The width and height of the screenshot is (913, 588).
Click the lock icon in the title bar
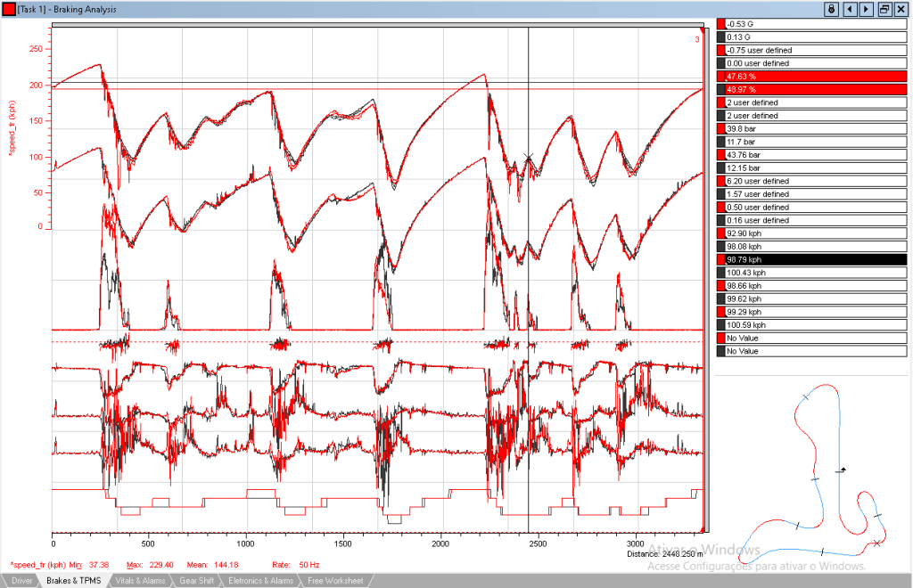[x=831, y=9]
